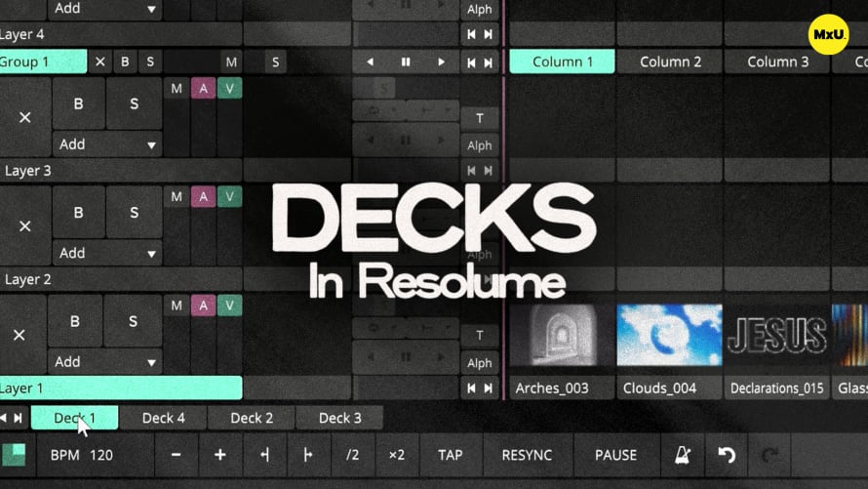Trigger next clip on Layer 4
This screenshot has width=868, height=489.
pos(489,34)
